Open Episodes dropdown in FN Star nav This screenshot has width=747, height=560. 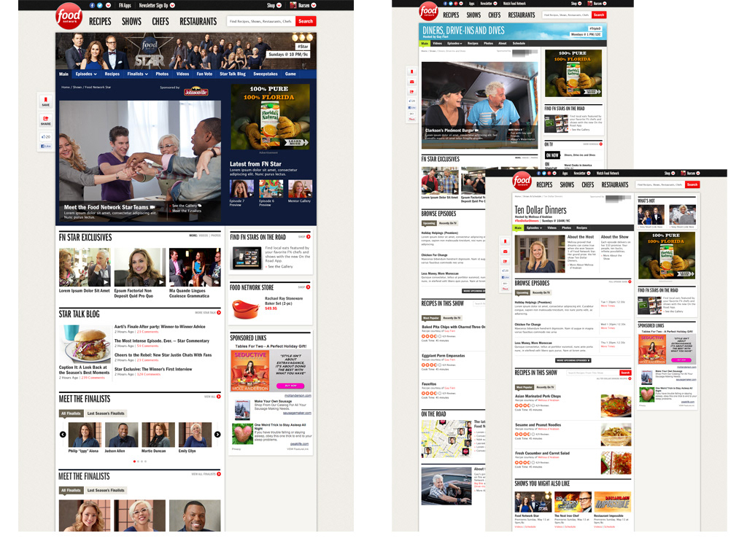tap(86, 74)
